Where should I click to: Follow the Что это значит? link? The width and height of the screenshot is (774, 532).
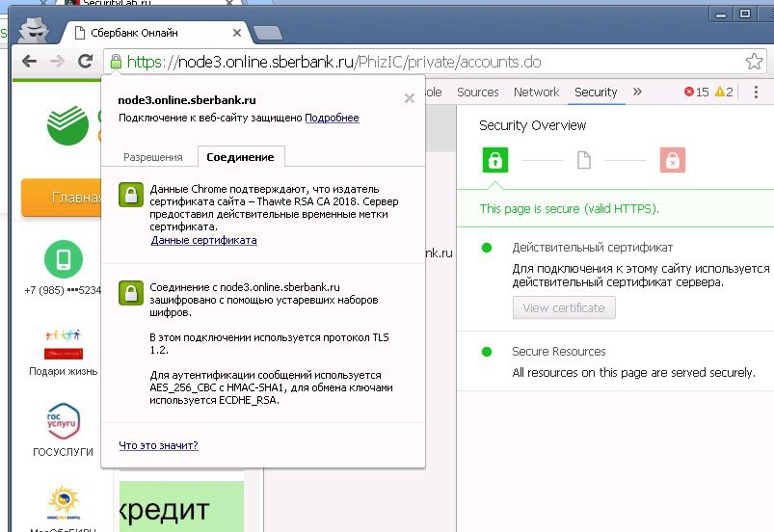click(x=158, y=445)
